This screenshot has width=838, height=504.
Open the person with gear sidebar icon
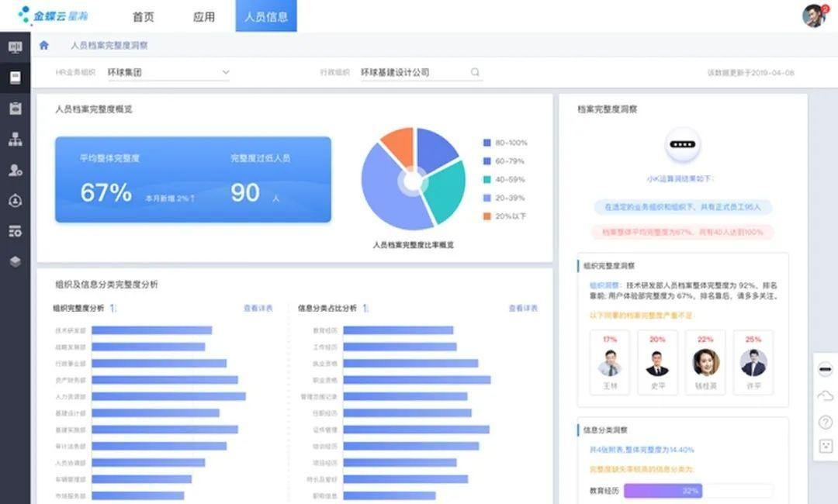(15, 170)
